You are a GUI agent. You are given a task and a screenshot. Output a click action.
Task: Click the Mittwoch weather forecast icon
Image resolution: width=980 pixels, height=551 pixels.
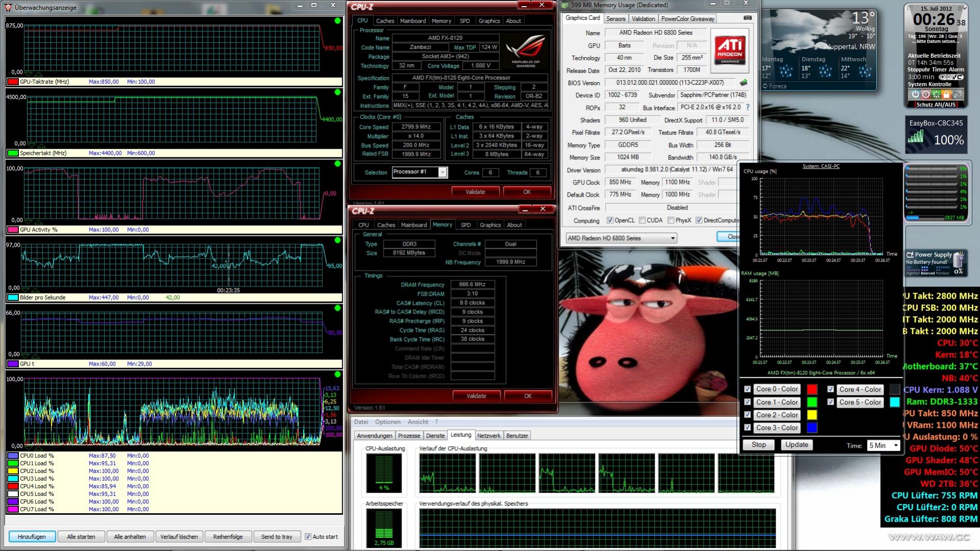865,71
